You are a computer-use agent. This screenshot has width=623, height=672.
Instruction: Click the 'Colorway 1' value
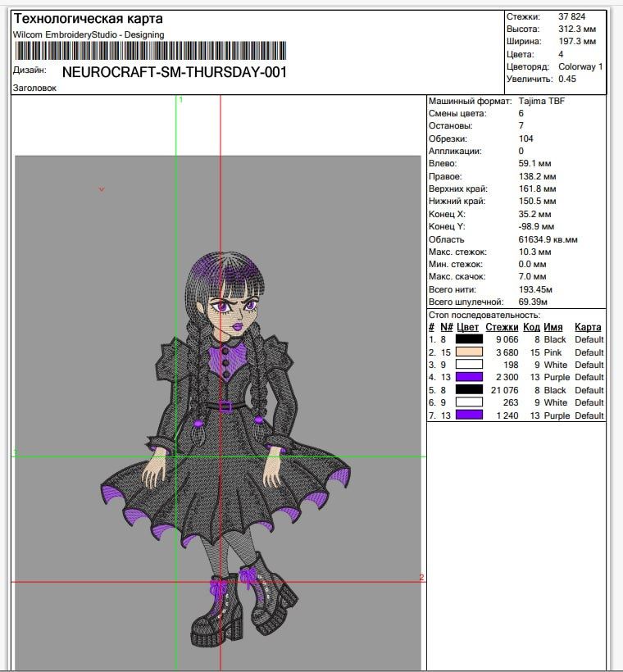[580, 67]
